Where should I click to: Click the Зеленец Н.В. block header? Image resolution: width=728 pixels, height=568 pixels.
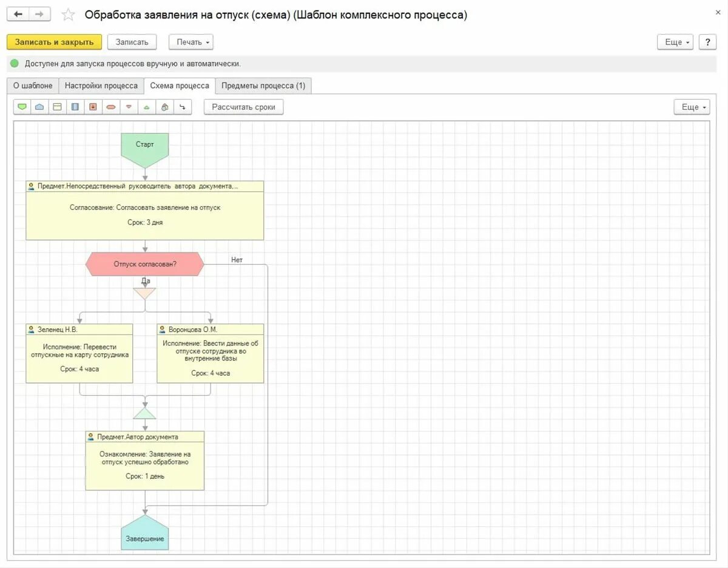(79, 330)
